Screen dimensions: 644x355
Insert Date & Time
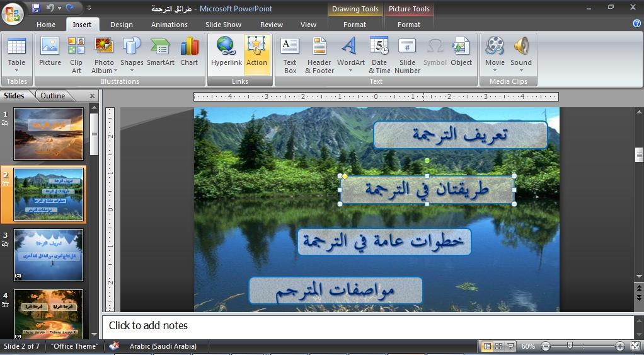pos(379,55)
